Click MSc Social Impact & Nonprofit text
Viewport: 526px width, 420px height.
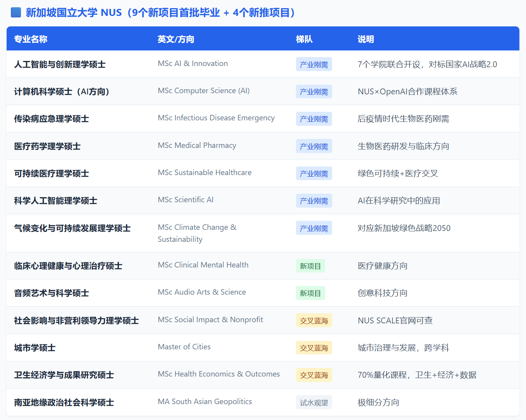coord(211,320)
